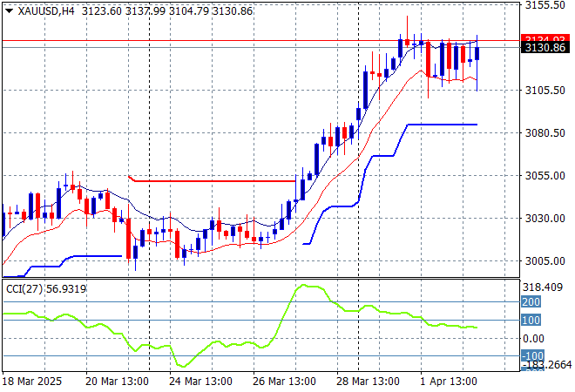
Task: Select the red price tag 3134.03
Action: tap(546, 39)
